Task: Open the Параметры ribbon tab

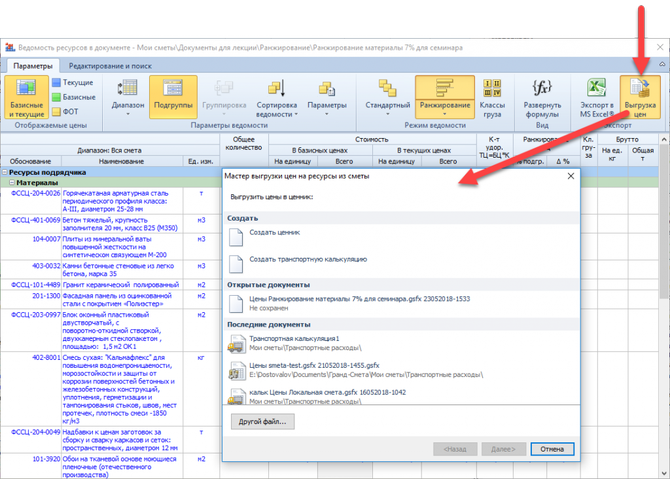Action: [33, 65]
